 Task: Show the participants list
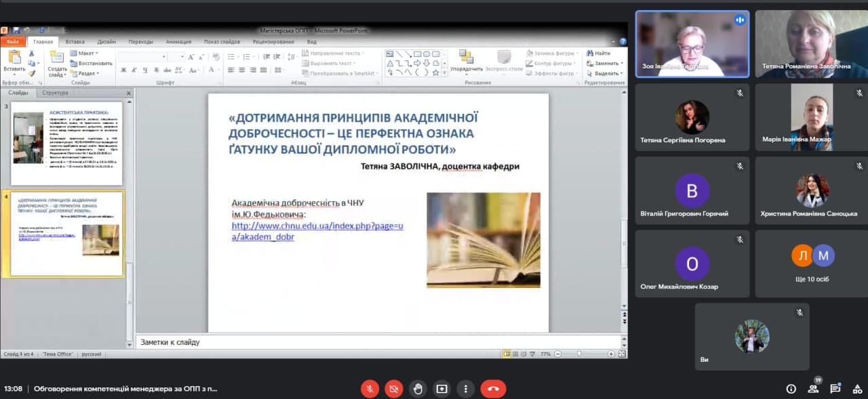pyautogui.click(x=813, y=389)
